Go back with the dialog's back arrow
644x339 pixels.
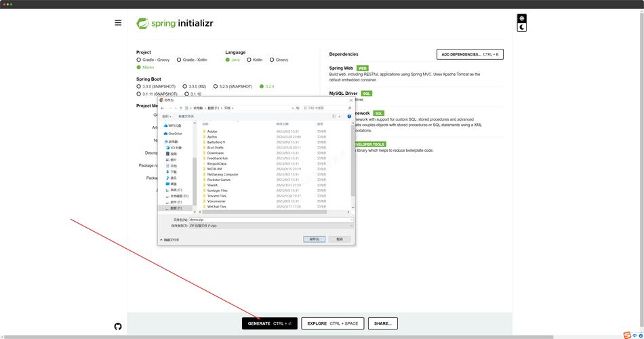[163, 108]
